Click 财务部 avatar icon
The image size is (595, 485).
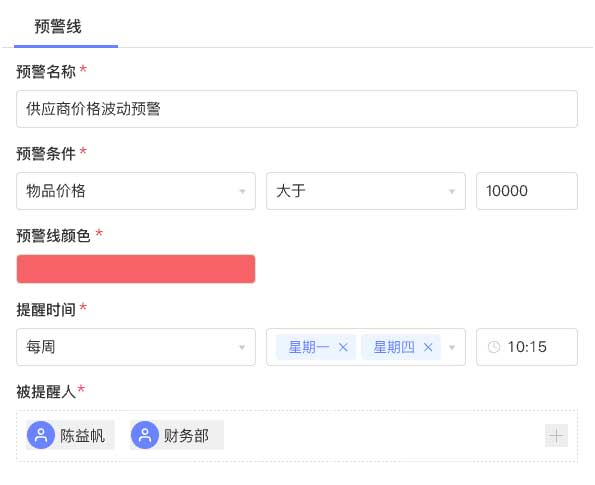coord(145,435)
